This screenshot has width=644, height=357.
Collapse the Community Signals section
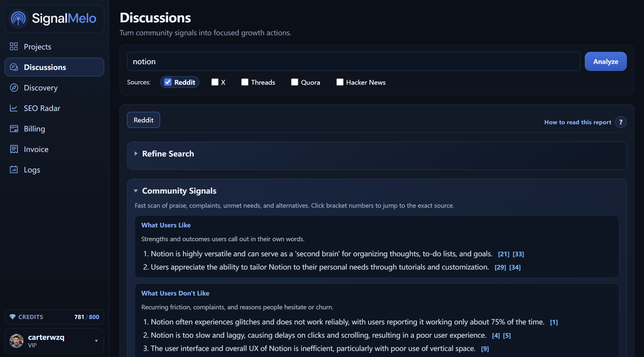coord(136,191)
